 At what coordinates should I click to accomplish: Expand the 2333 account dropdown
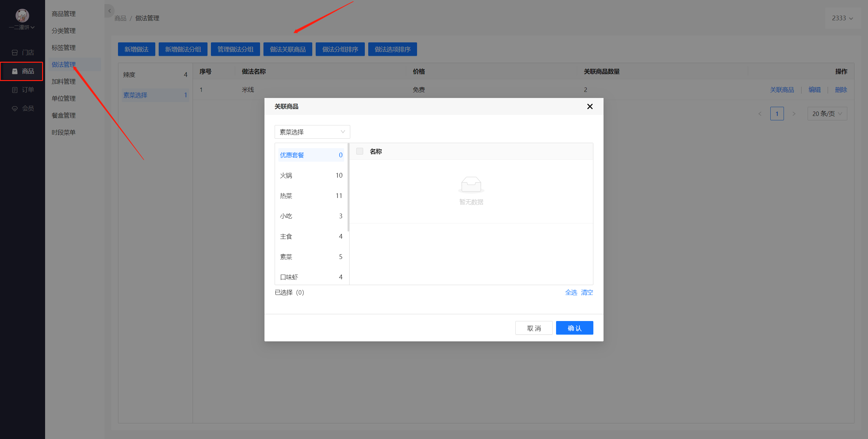pos(842,18)
